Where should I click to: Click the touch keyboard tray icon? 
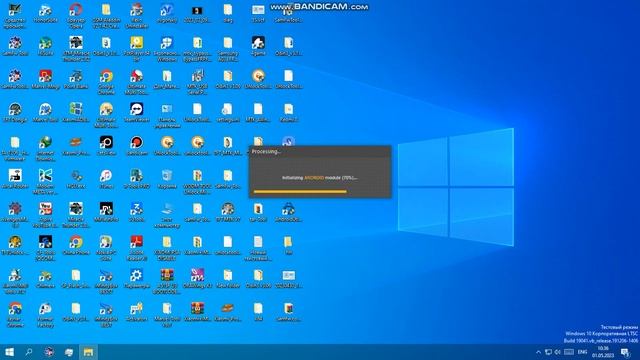(569, 352)
